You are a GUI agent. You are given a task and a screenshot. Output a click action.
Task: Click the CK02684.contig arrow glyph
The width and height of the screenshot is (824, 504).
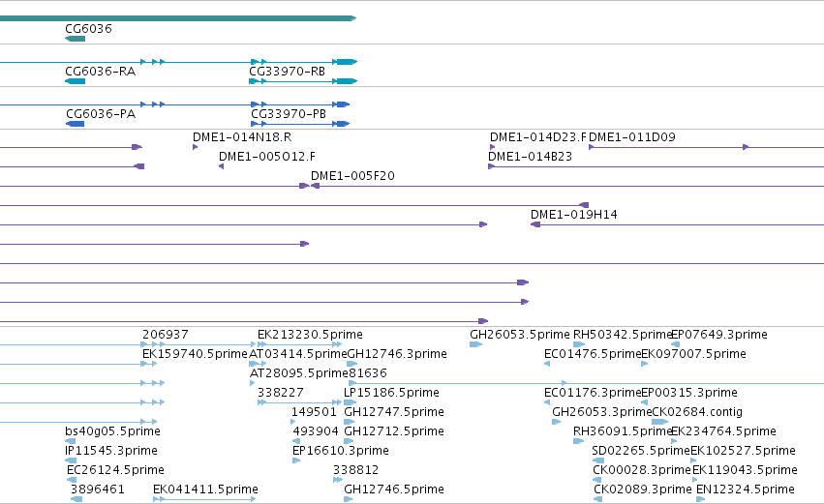(x=660, y=422)
